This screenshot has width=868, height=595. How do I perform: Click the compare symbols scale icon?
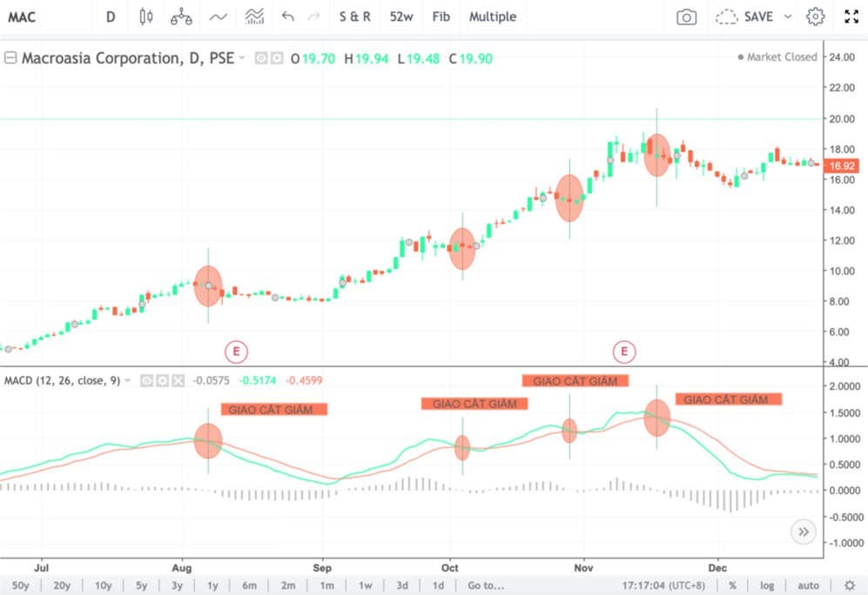181,17
